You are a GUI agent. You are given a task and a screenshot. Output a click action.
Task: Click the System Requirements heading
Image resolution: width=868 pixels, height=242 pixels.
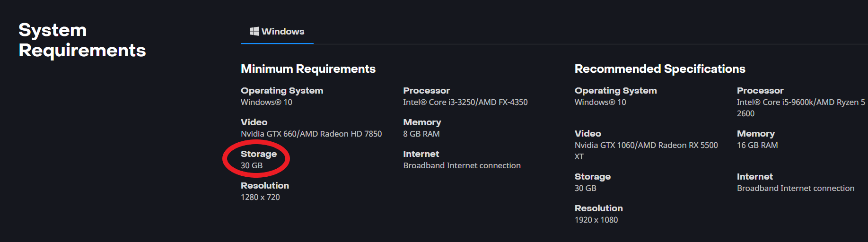[82, 40]
